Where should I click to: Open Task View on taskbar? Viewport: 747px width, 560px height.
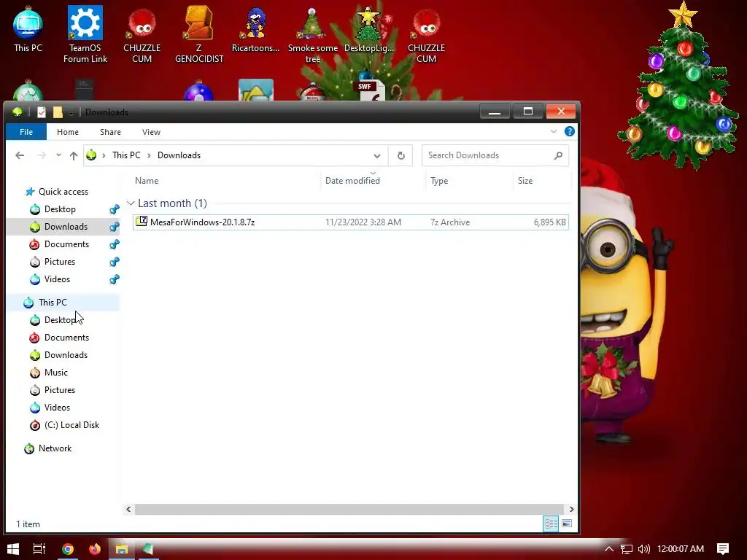coord(39,548)
